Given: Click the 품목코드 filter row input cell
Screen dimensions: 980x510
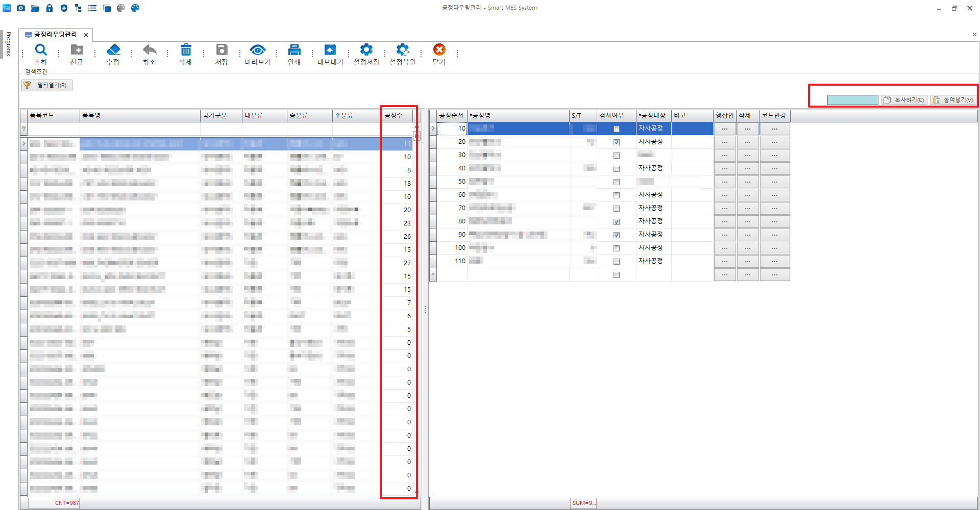Looking at the screenshot, I should [x=54, y=129].
